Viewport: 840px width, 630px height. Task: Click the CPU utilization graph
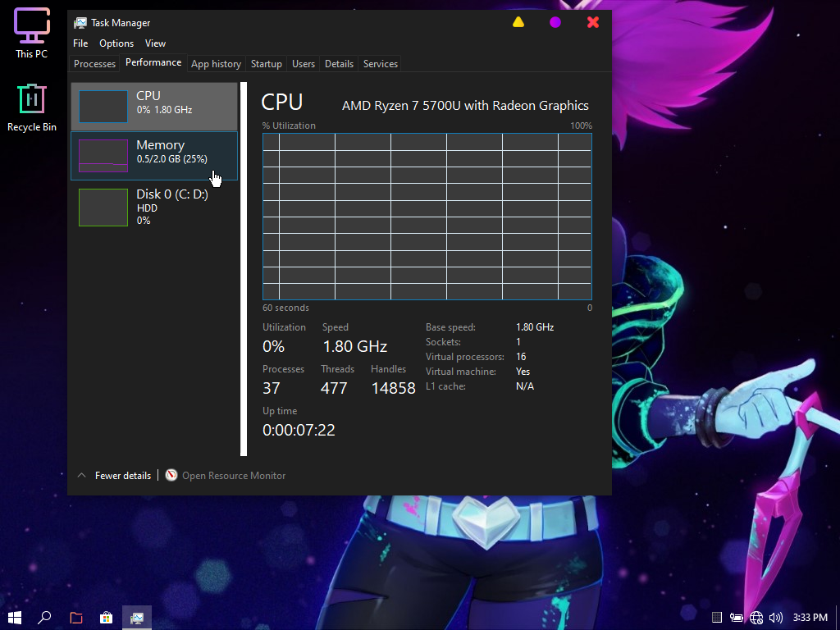coord(427,217)
